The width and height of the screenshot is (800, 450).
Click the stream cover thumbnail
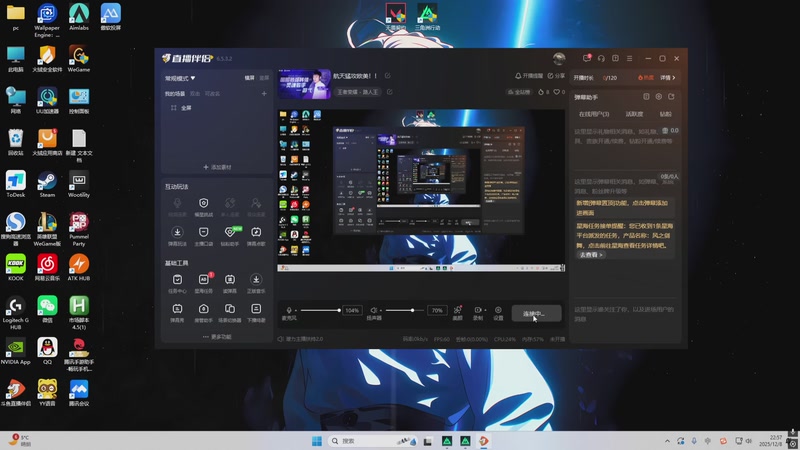click(304, 84)
